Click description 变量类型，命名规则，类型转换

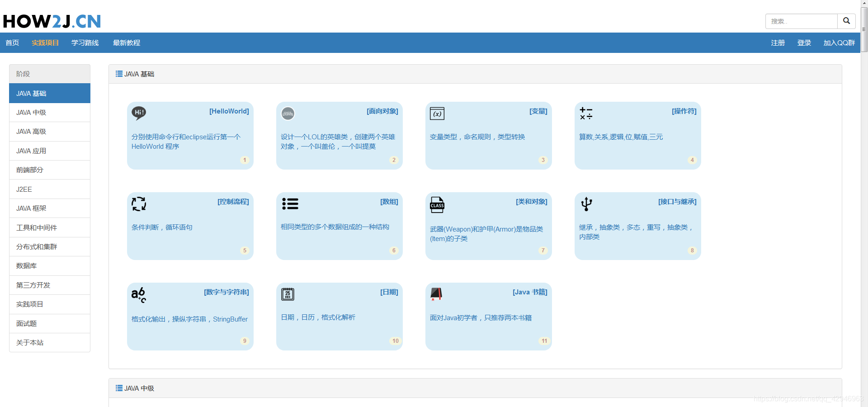(x=477, y=137)
